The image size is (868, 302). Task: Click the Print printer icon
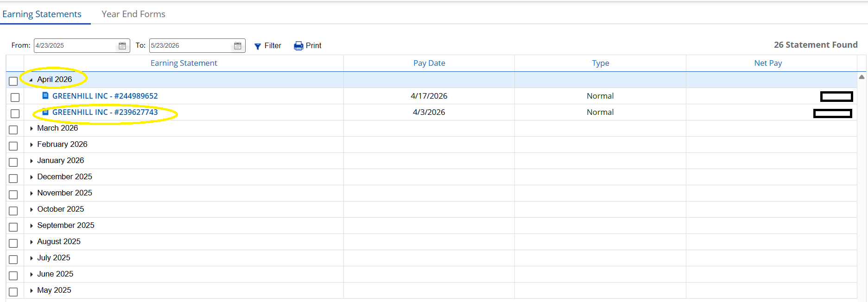tap(298, 46)
